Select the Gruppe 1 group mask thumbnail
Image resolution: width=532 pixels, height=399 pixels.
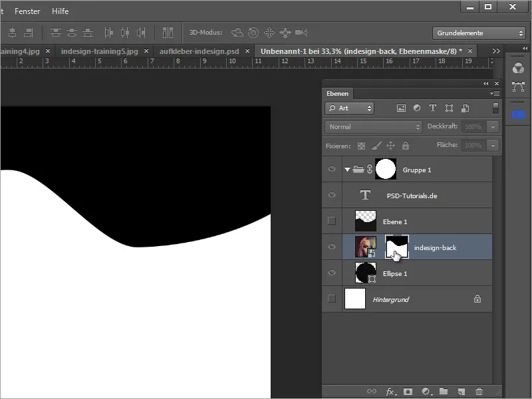click(x=386, y=169)
